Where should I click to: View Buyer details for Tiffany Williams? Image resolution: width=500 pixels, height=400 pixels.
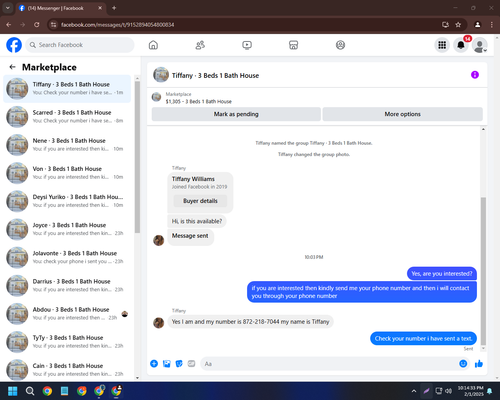tap(200, 201)
